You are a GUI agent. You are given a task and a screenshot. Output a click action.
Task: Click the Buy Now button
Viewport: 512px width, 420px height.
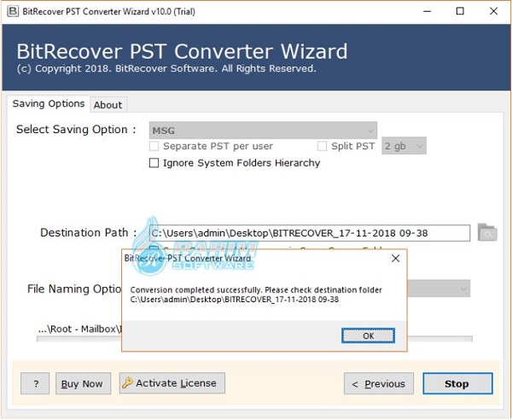tap(83, 383)
